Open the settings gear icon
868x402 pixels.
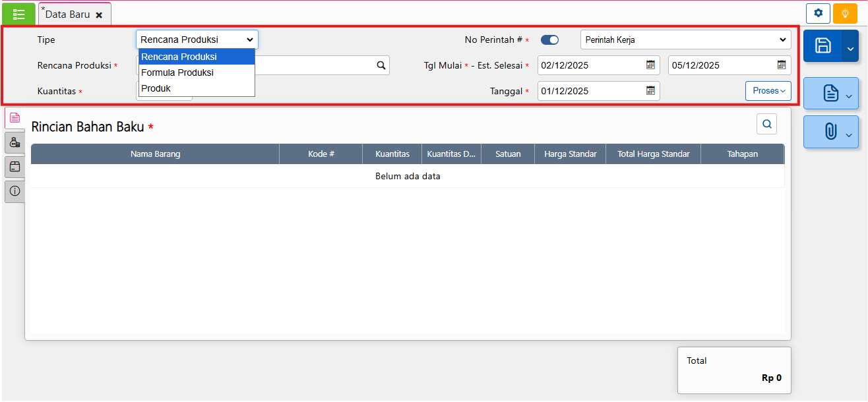[x=818, y=13]
